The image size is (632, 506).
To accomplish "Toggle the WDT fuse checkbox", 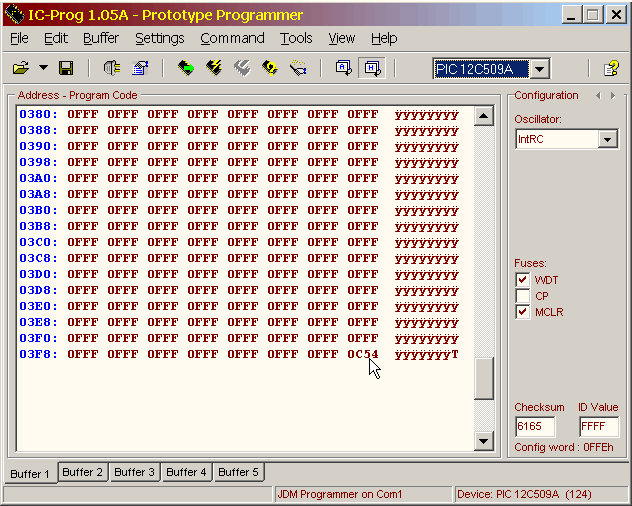I will [x=523, y=280].
